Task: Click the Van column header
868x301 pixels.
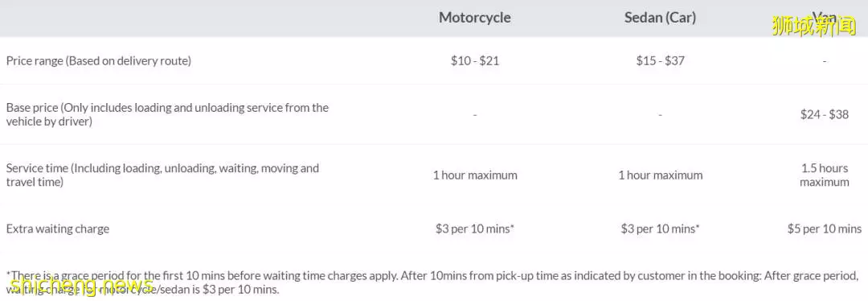Action: 824,17
